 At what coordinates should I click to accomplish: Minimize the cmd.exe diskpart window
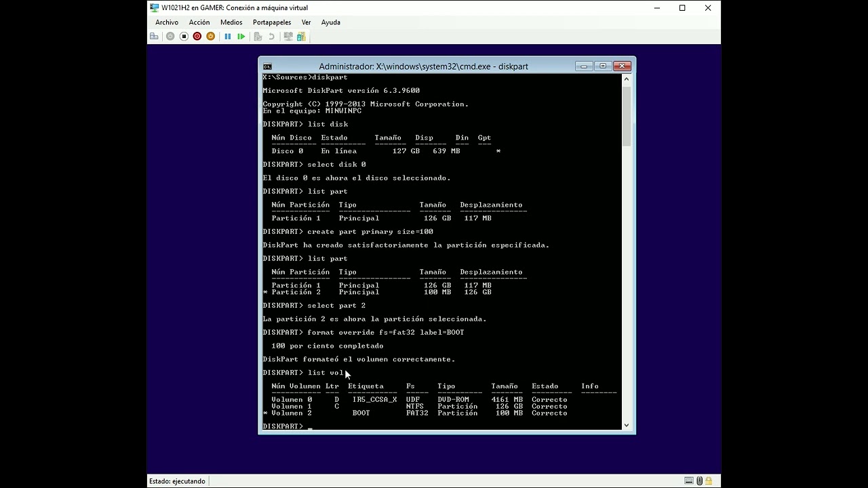click(584, 66)
